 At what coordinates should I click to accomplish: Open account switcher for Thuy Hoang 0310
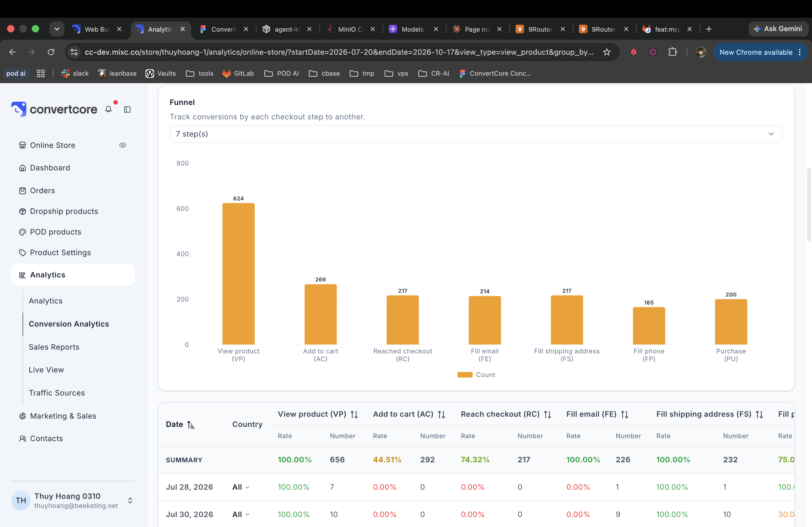tap(130, 500)
